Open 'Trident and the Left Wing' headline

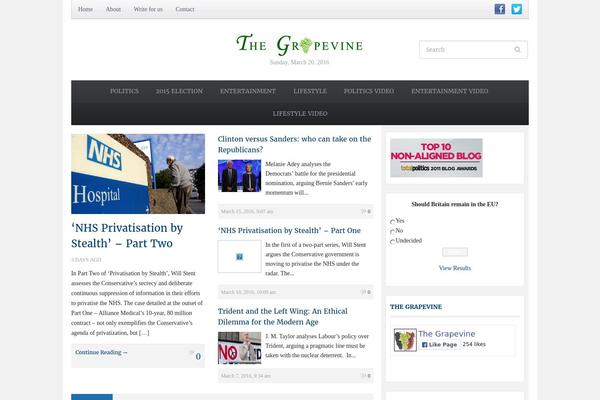283,317
